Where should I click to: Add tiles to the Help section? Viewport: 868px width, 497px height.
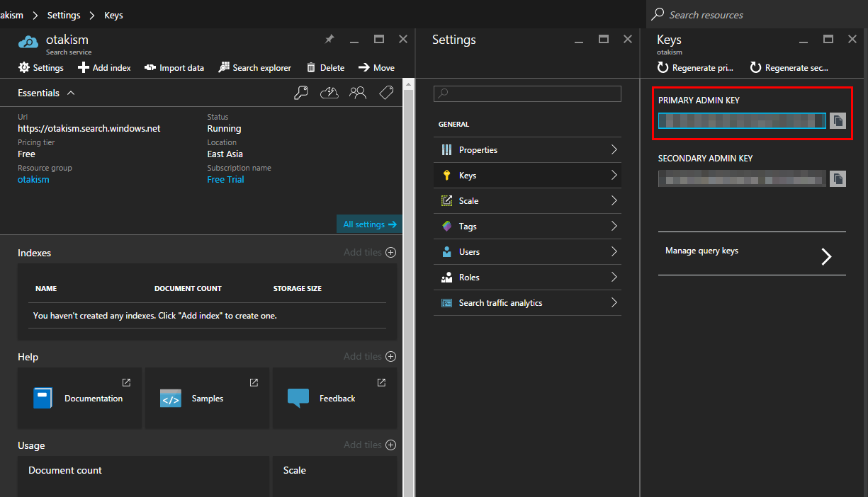370,357
